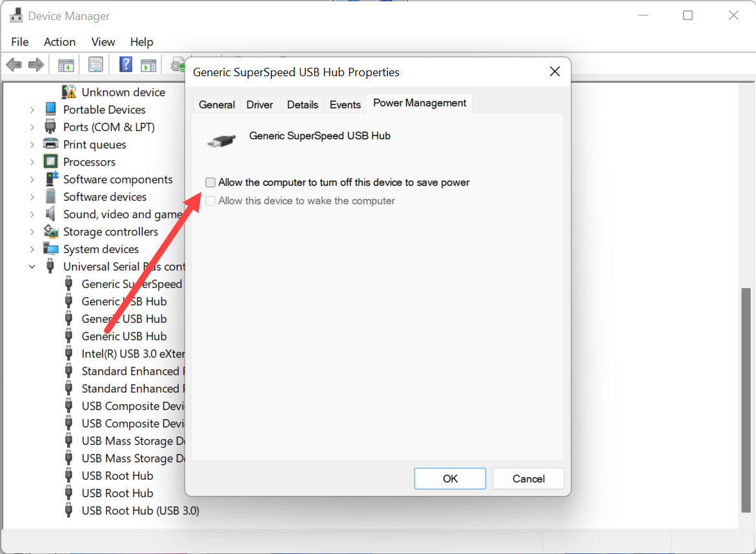Expand the Processors category
The image size is (756, 554).
coord(32,162)
